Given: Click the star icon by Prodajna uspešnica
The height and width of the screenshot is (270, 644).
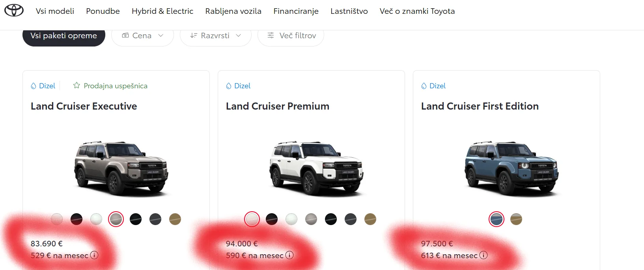Looking at the screenshot, I should (x=77, y=86).
